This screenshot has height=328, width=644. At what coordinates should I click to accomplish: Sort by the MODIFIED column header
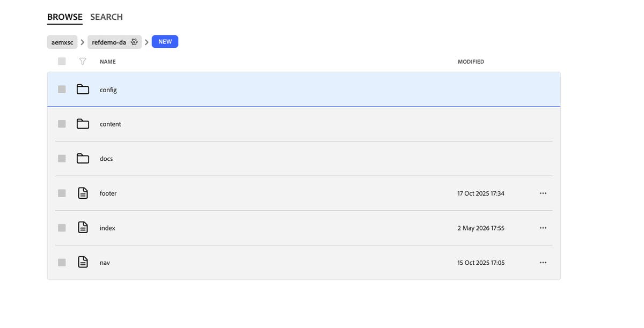pyautogui.click(x=471, y=62)
